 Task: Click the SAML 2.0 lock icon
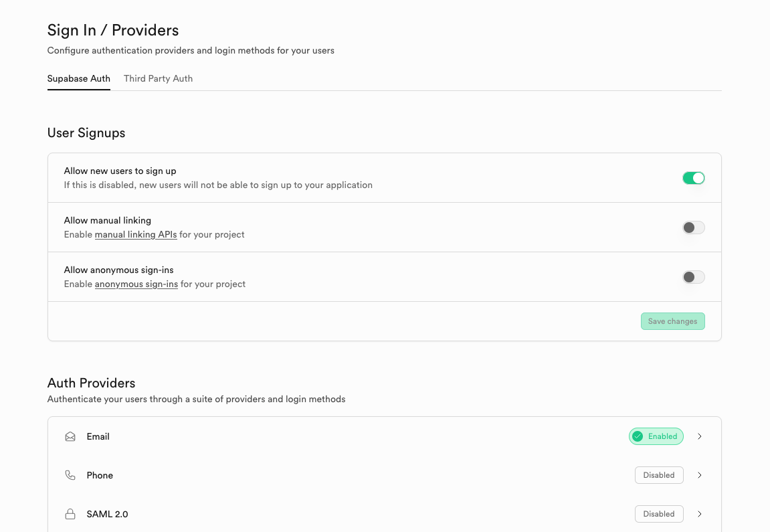[70, 514]
